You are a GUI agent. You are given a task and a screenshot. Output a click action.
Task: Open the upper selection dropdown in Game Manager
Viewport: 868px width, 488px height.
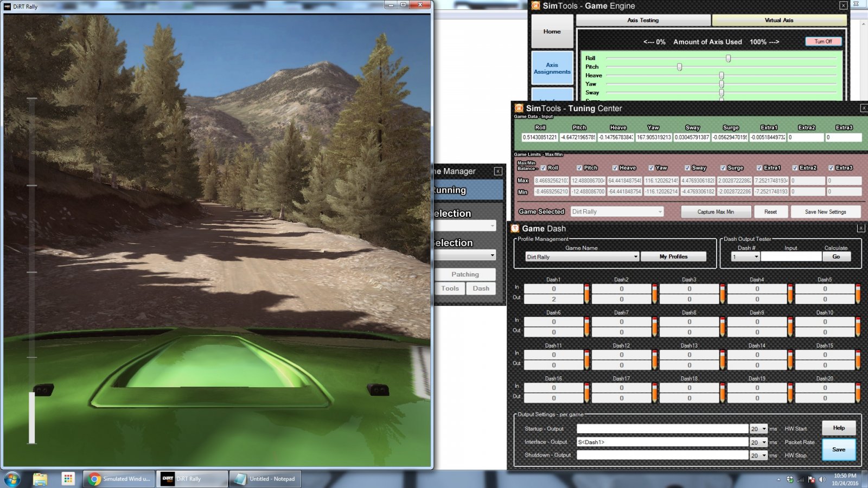(465, 225)
